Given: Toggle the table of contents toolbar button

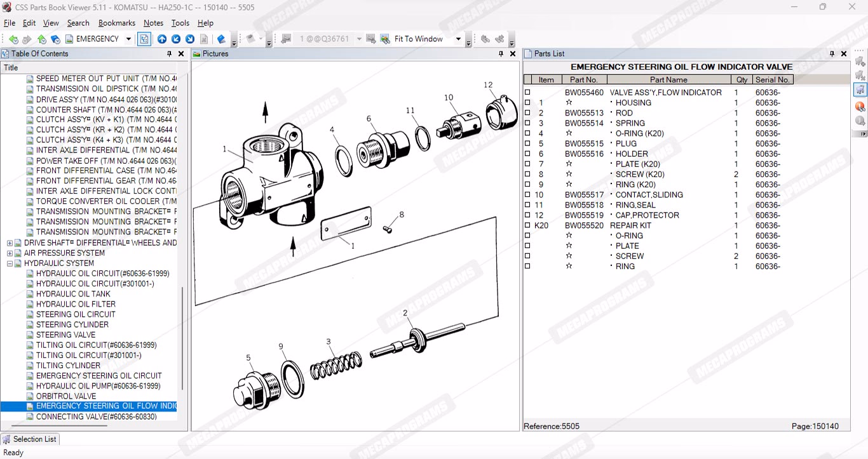Looking at the screenshot, I should [144, 39].
